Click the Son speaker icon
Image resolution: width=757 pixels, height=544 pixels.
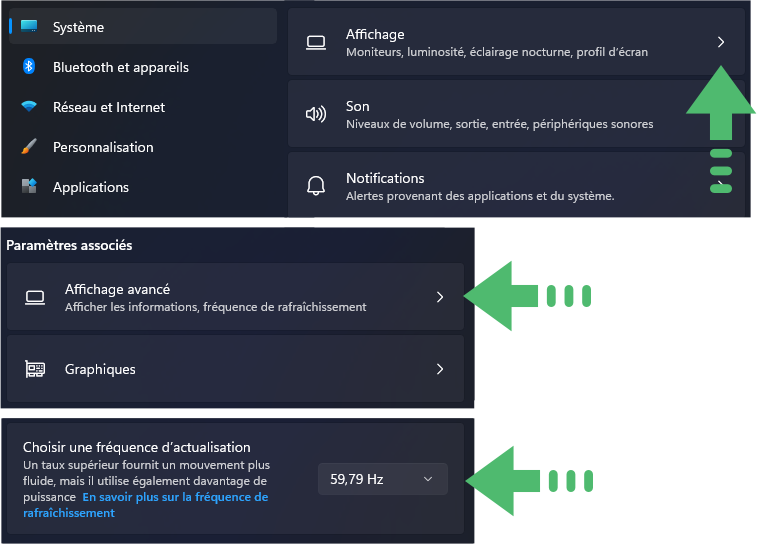[316, 114]
